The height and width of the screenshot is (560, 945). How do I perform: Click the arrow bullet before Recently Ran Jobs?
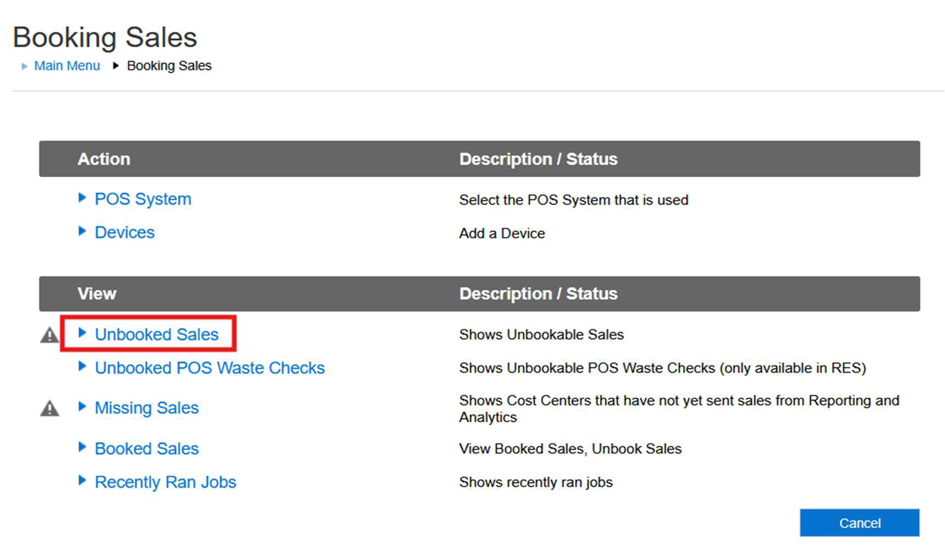coord(82,481)
